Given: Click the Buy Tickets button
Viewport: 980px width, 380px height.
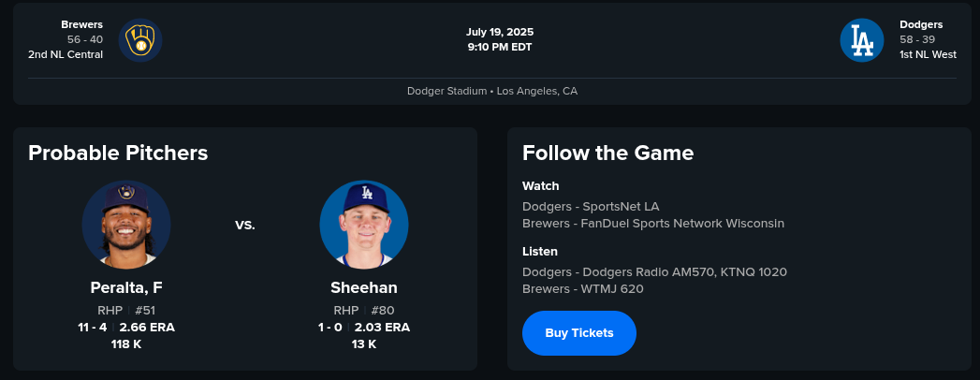Looking at the screenshot, I should click(579, 333).
